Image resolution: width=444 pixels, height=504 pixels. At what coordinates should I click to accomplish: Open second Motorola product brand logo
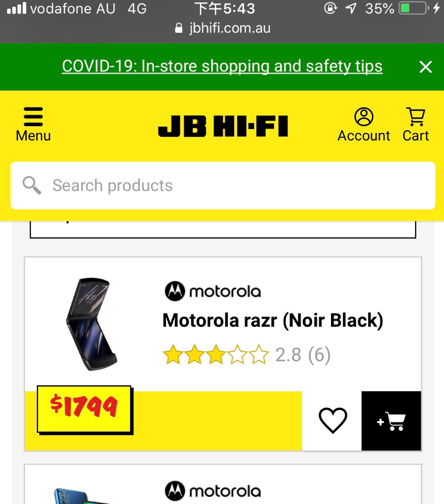pos(213,491)
